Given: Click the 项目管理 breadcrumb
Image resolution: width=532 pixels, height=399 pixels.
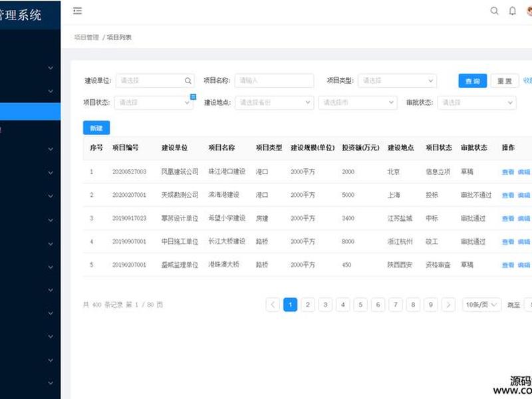Looking at the screenshot, I should pyautogui.click(x=86, y=37).
